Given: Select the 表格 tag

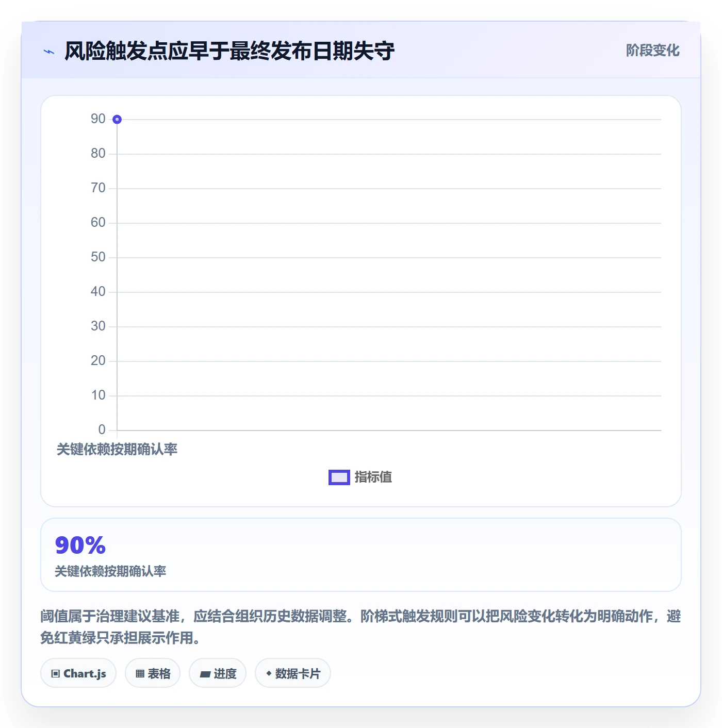Looking at the screenshot, I should click(x=153, y=673).
